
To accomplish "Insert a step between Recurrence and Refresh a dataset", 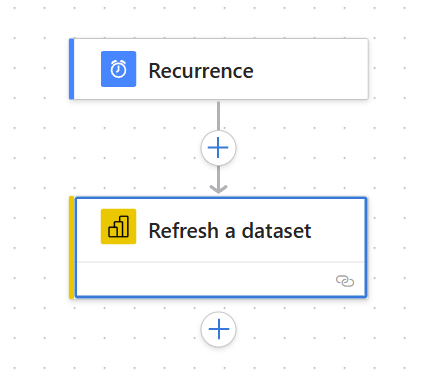I will click(218, 148).
